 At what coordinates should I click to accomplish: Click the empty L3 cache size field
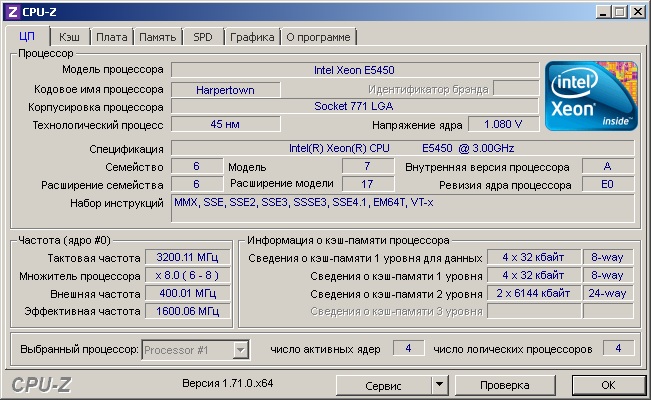(x=534, y=311)
